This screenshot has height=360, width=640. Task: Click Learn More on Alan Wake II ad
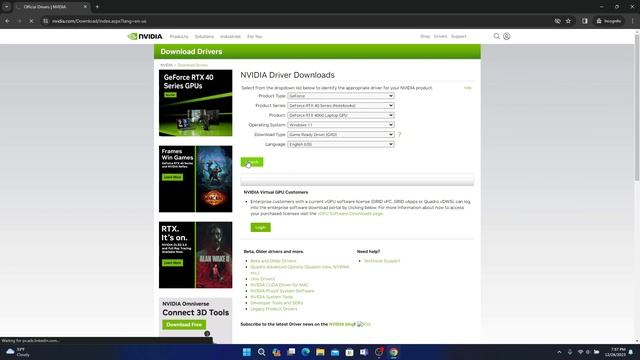[173, 263]
